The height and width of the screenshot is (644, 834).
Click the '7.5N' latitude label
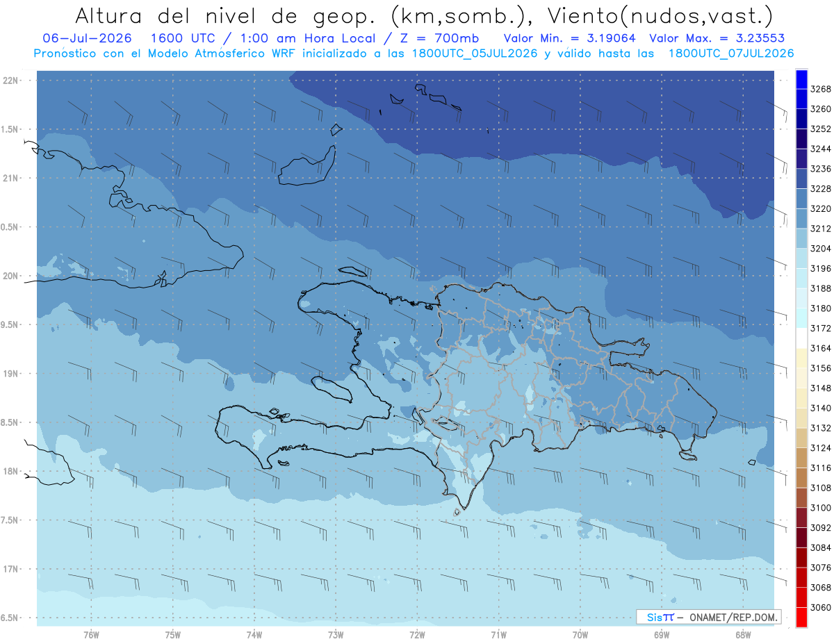coord(11,520)
